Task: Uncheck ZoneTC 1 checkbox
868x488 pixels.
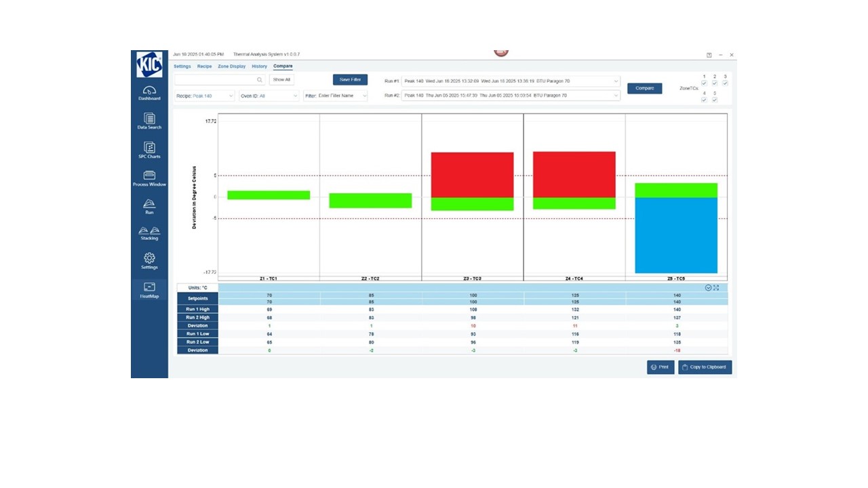Action: point(704,83)
